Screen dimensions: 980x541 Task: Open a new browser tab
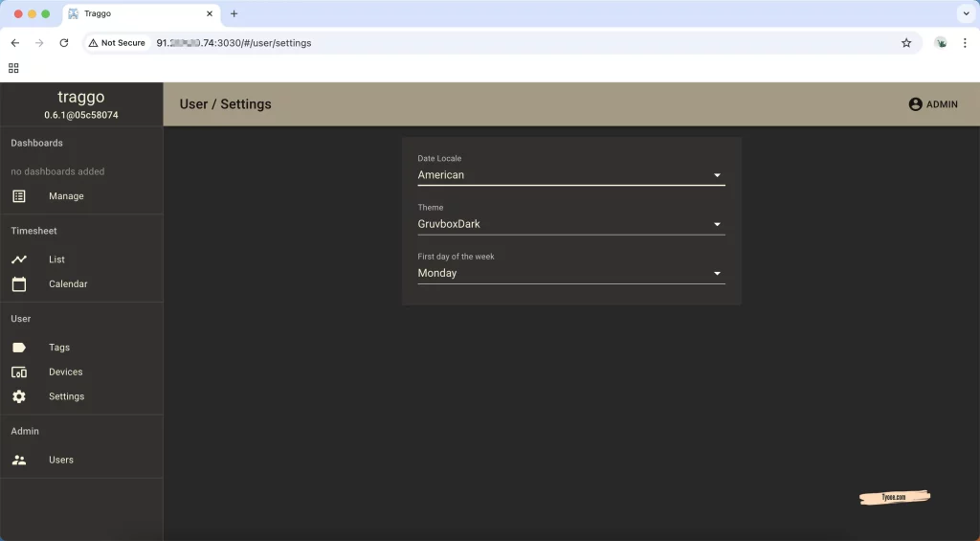click(234, 13)
